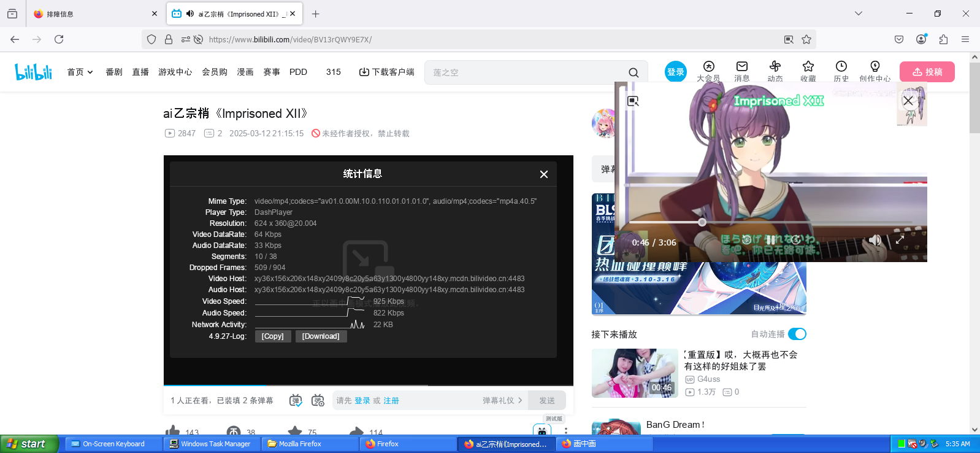Click the bilibili logo
Screen dimensions: 980x453
click(x=34, y=72)
